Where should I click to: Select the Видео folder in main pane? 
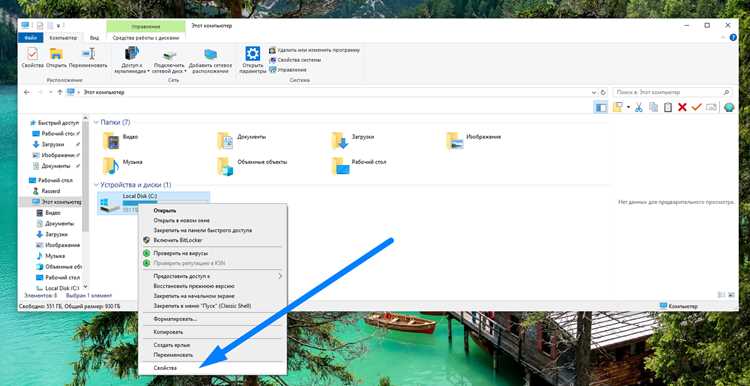pyautogui.click(x=121, y=141)
